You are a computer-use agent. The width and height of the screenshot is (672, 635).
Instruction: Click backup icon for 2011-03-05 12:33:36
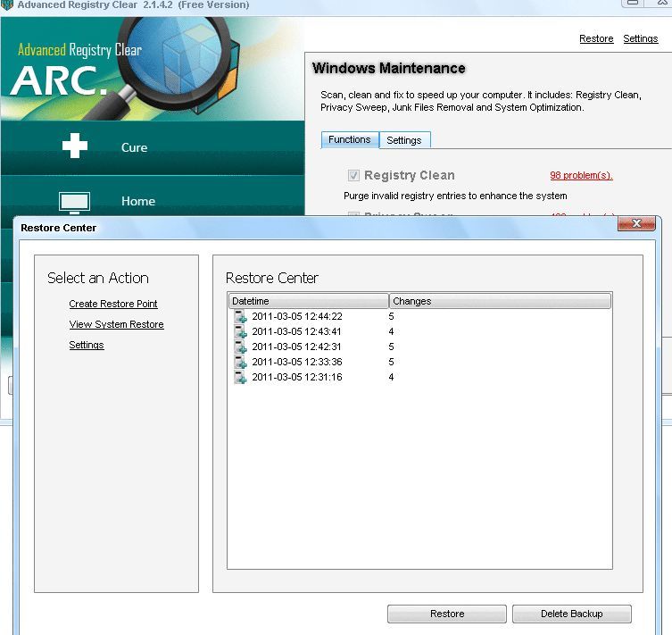[x=240, y=362]
